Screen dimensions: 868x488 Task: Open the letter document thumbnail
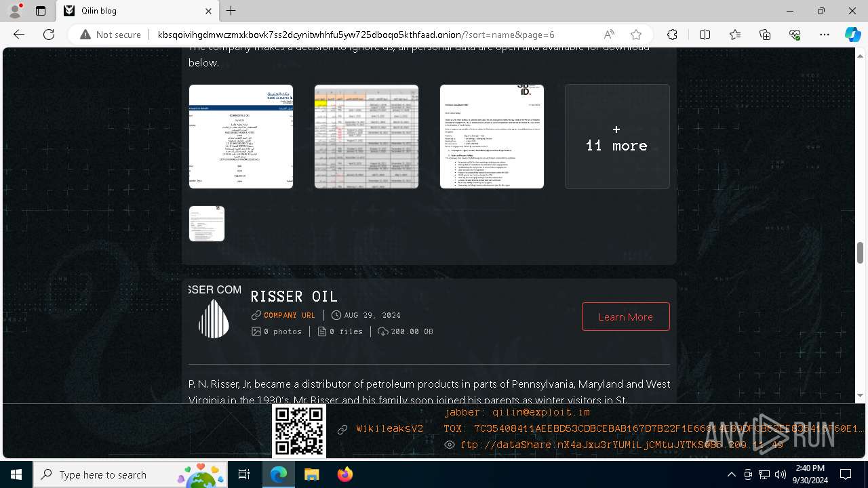tap(492, 136)
